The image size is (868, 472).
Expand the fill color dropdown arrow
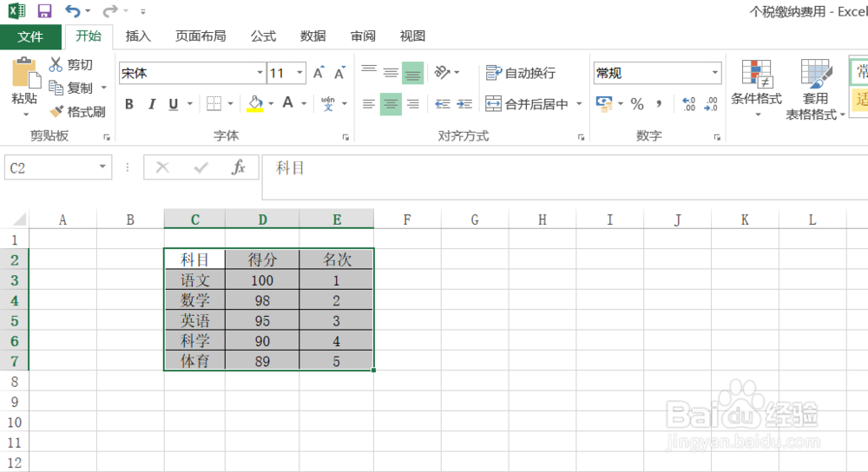271,104
